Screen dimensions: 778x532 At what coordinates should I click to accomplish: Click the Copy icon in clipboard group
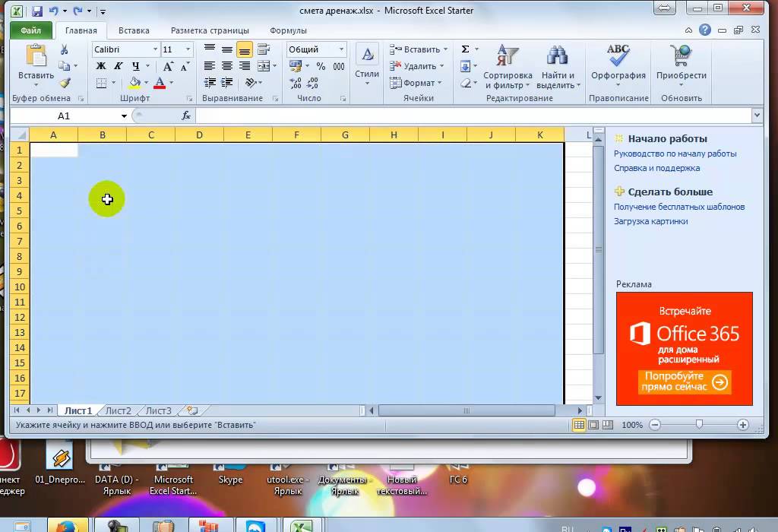[x=64, y=65]
